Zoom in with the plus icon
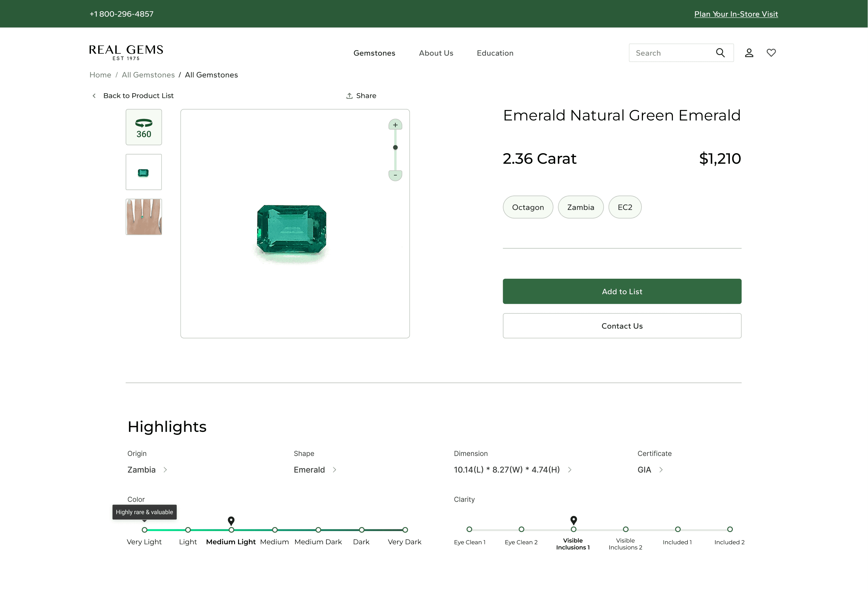 [x=395, y=125]
